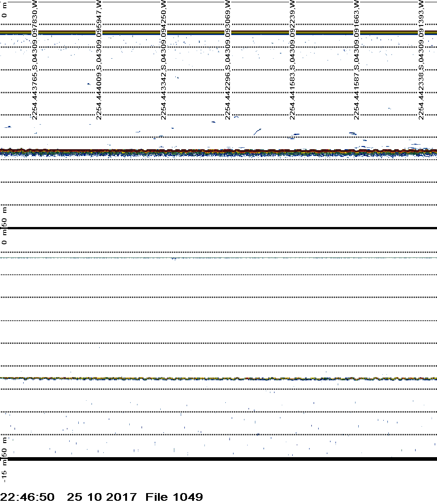Pick the red seabed echo band in upper panel
The image size is (437, 504).
pyautogui.click(x=218, y=150)
